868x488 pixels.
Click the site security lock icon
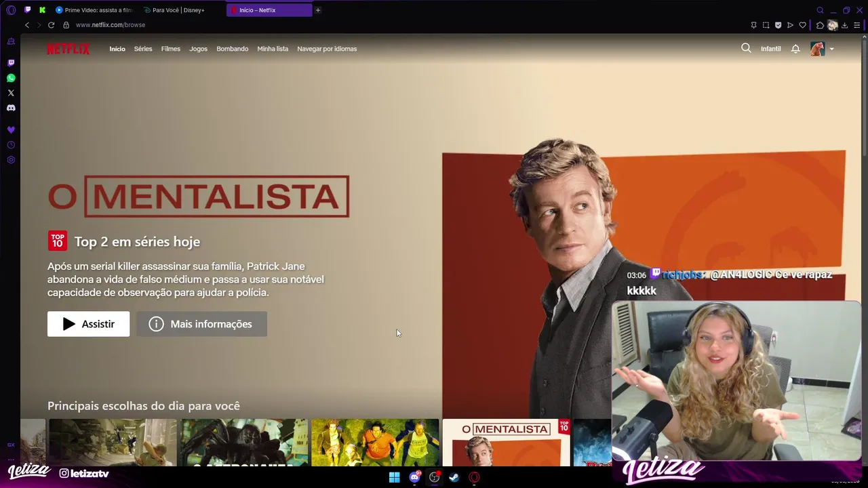66,25
